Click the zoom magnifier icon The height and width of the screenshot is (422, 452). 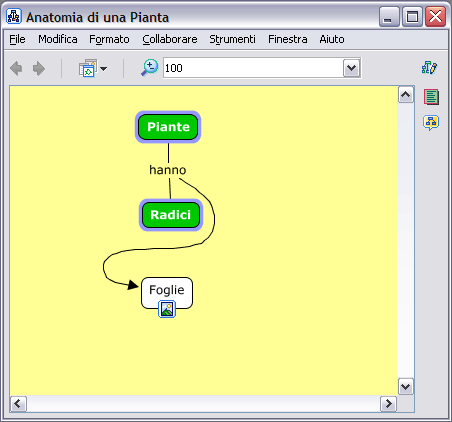[x=149, y=68]
